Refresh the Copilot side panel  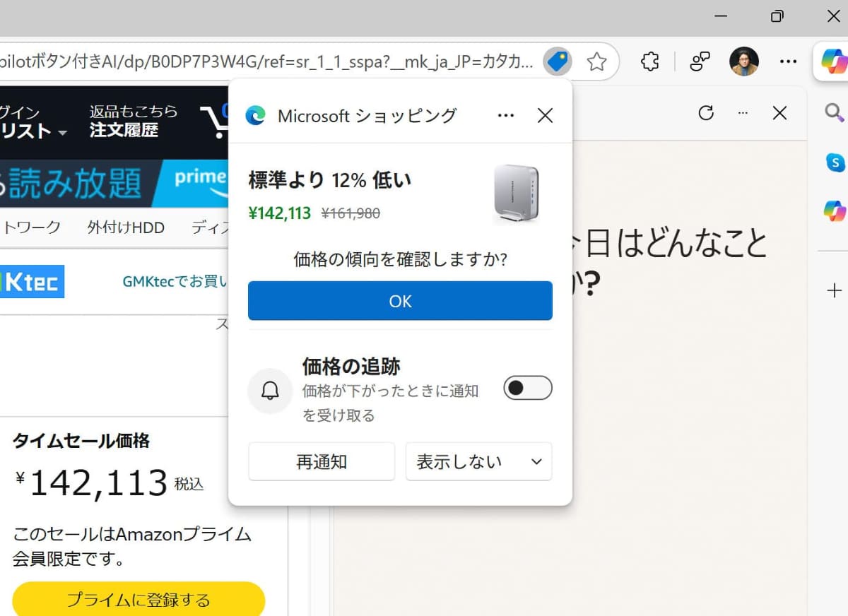706,113
